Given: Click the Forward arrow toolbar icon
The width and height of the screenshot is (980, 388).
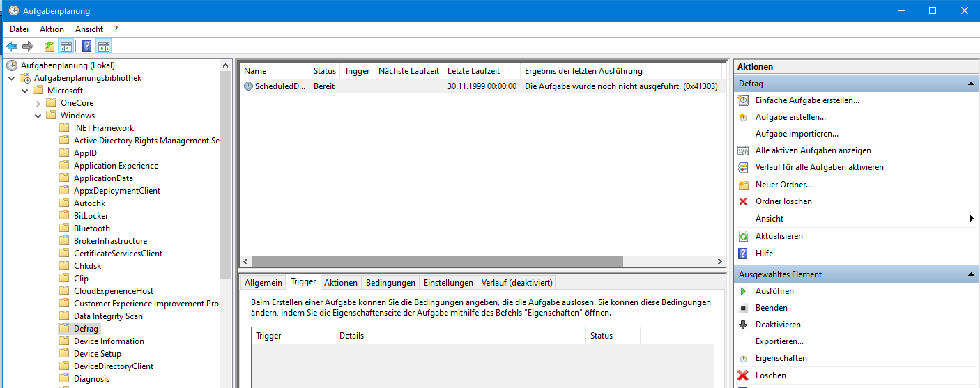Looking at the screenshot, I should [x=28, y=47].
